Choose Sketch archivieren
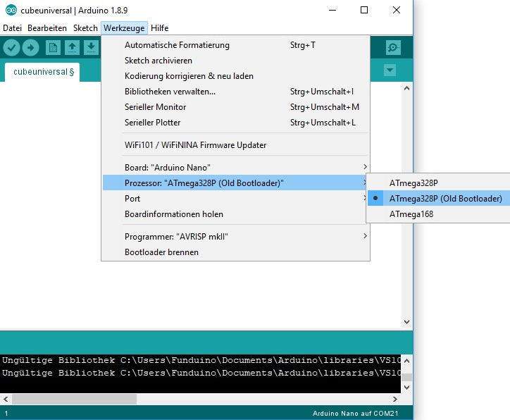 point(235,60)
